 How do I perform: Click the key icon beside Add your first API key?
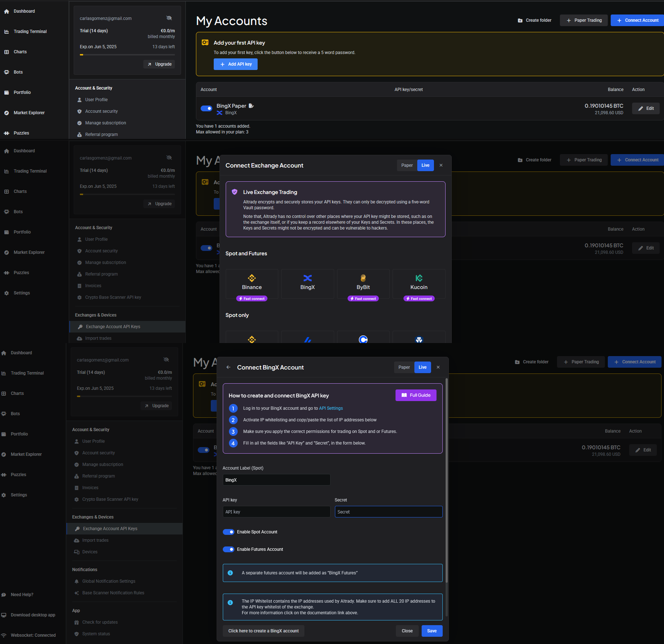pyautogui.click(x=205, y=43)
